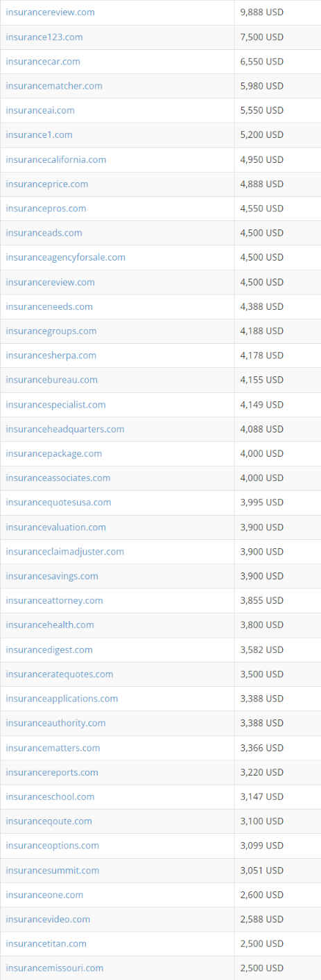321x980 pixels.
Task: Click the insurancecar.com link
Action: (x=43, y=62)
